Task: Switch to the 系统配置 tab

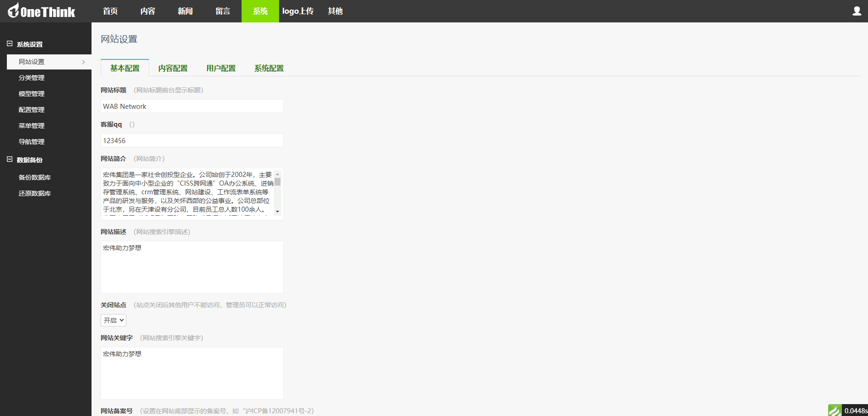Action: (x=269, y=68)
